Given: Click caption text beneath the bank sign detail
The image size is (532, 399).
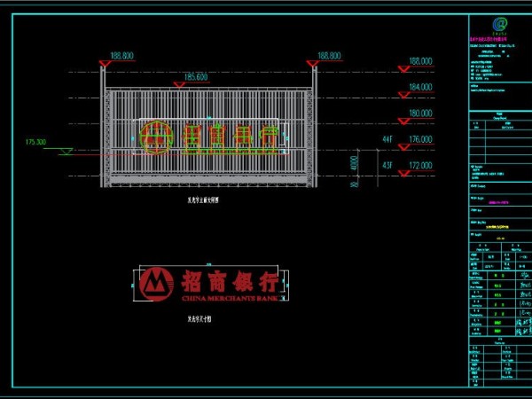Looking at the screenshot, I should [199, 319].
